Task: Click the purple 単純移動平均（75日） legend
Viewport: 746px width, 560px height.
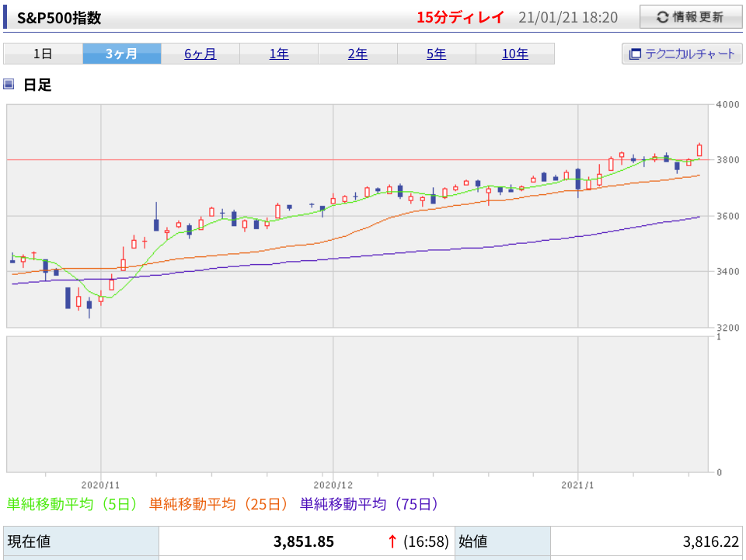Action: (369, 504)
